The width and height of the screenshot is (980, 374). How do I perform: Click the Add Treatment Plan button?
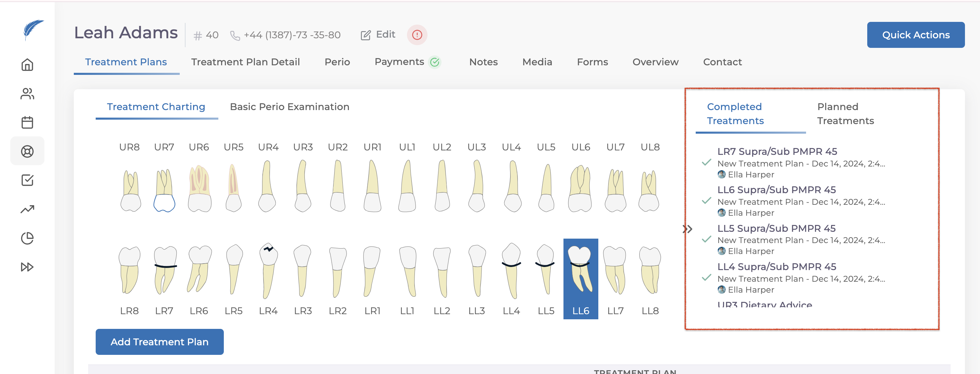click(159, 342)
